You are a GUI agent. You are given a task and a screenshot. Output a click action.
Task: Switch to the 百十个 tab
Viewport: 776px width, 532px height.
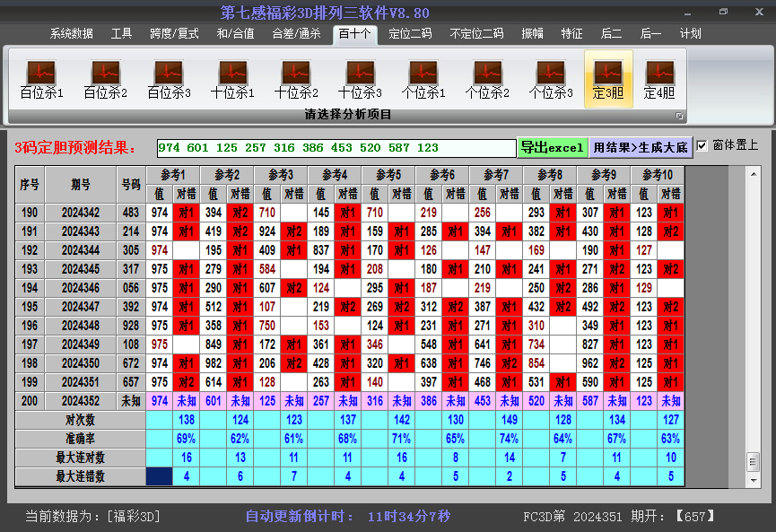pos(355,34)
